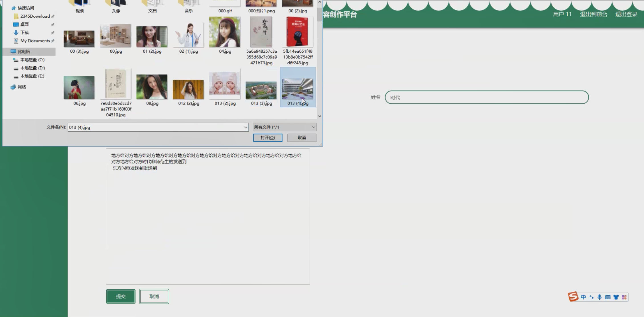644x317 pixels.
Task: Select the 00 (3).jpg file thumbnail
Action: pyautogui.click(x=79, y=39)
